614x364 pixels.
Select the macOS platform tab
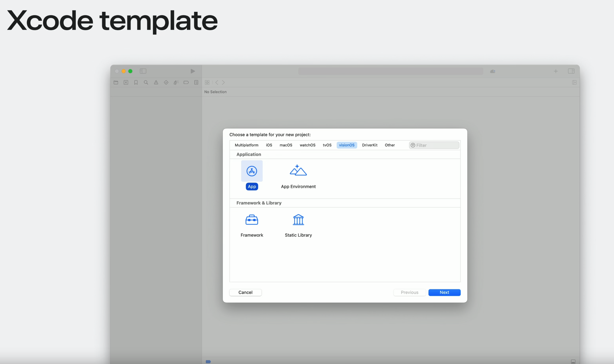(286, 145)
